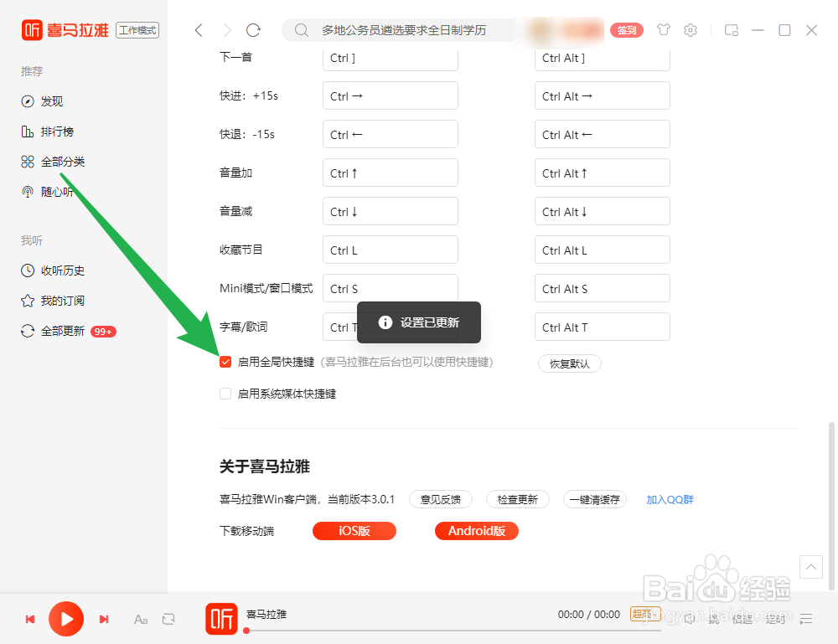
Task: Switch to mini window mode icon
Action: coord(731,29)
